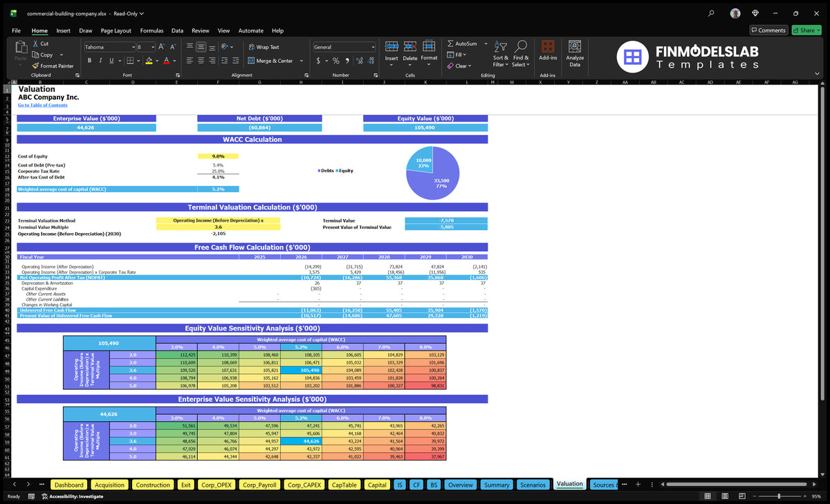Follow the Go to Table of Contents link
Viewport: 830px width, 504px height.
click(x=43, y=105)
